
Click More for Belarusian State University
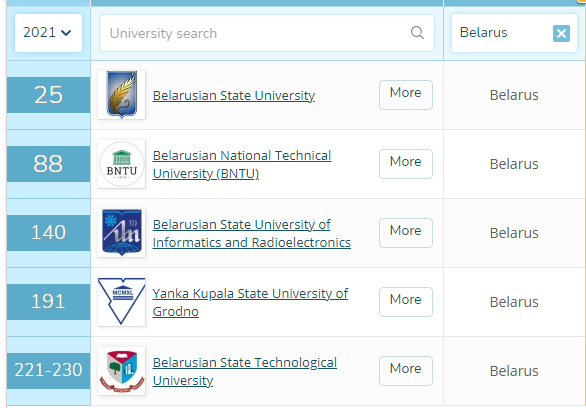[x=405, y=95]
